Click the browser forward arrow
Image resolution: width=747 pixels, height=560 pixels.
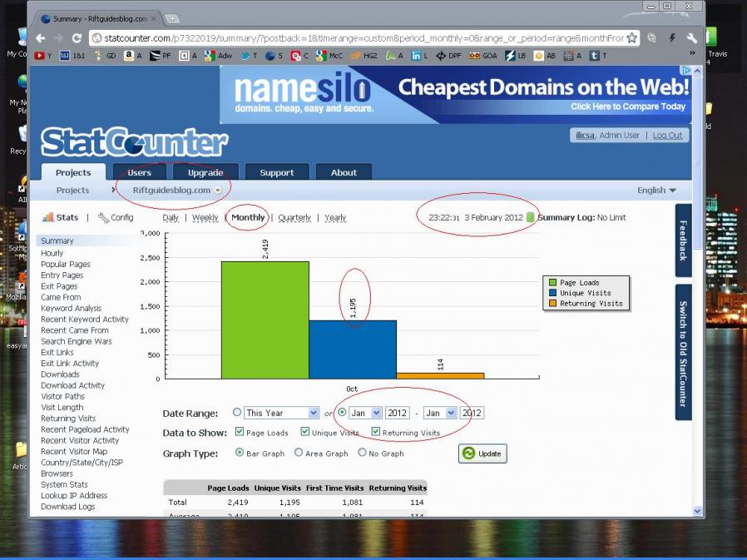pos(58,38)
